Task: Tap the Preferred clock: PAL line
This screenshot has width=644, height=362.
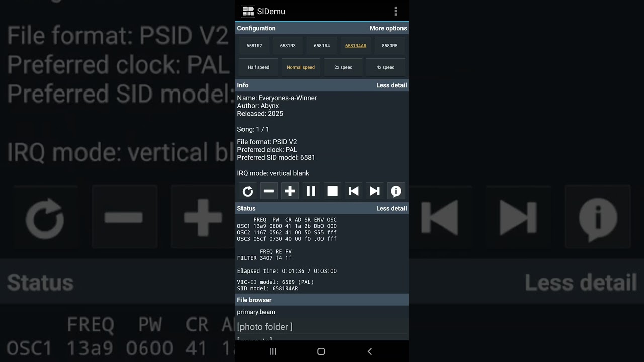Action: tap(267, 150)
